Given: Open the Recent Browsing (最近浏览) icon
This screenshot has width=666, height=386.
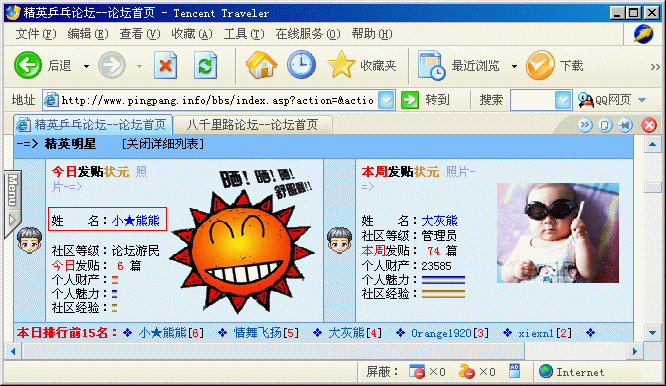Looking at the screenshot, I should [431, 65].
